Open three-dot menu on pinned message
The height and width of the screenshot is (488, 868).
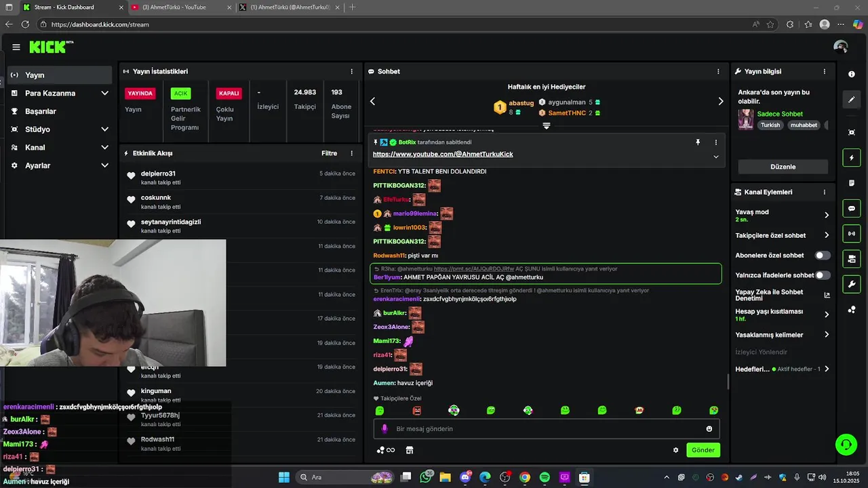715,142
